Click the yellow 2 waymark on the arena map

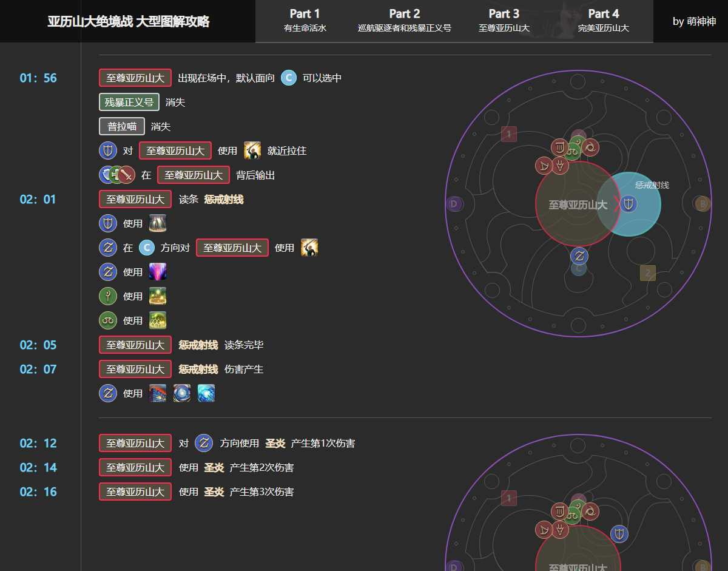point(647,273)
